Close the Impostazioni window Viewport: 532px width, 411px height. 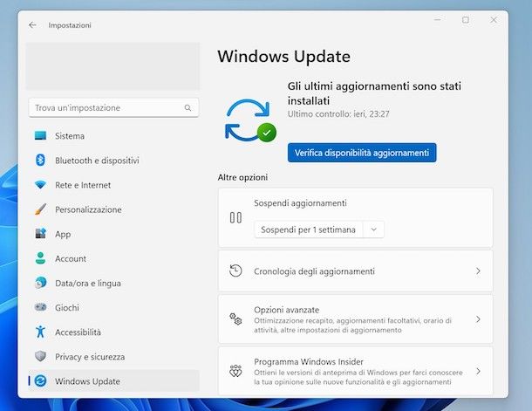click(494, 20)
